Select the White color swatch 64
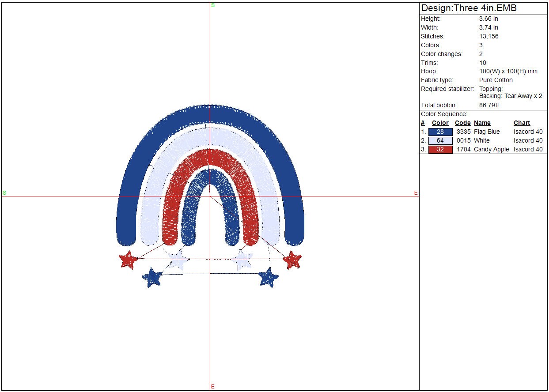The width and height of the screenshot is (549, 392). click(440, 141)
